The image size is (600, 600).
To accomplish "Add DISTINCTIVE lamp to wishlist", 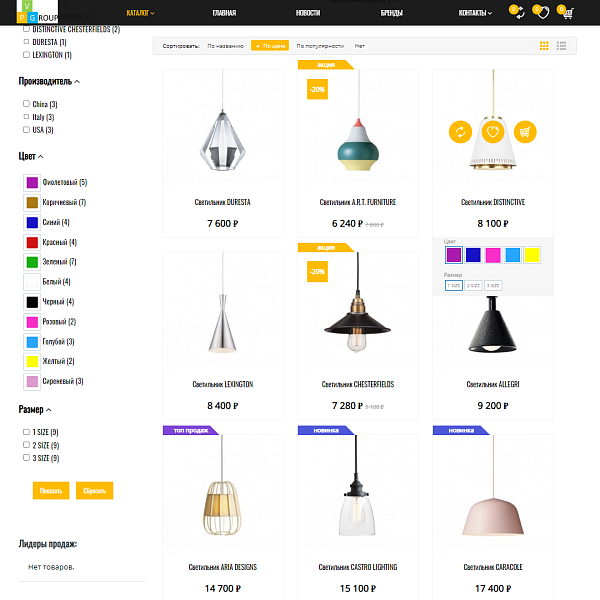I will (492, 131).
